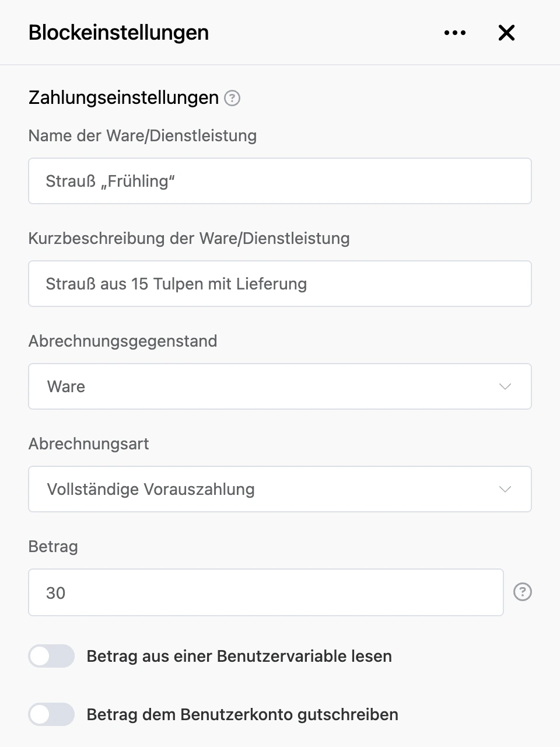Click the chevron arrow in the Ware dropdown
Screen dimensions: 560x747
pos(505,386)
